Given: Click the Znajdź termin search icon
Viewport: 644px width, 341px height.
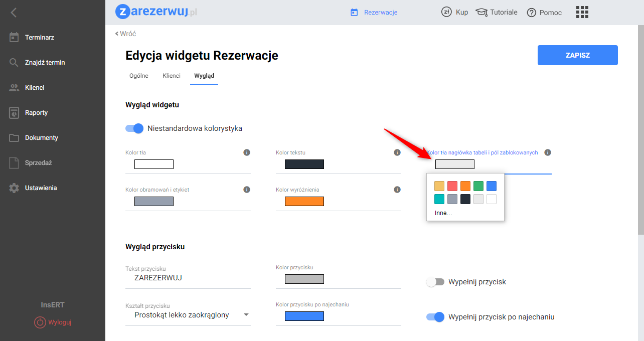Looking at the screenshot, I should tap(14, 62).
